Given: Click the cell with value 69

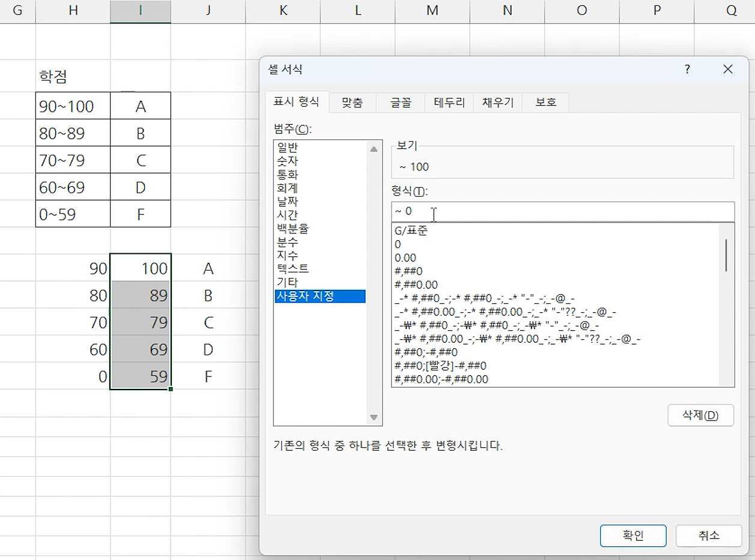Looking at the screenshot, I should click(x=141, y=349).
